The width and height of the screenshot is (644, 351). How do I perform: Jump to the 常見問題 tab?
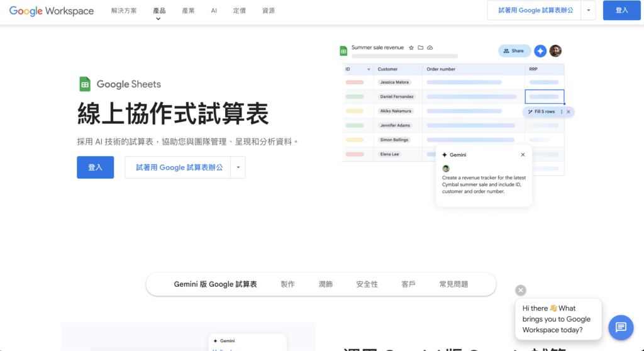click(453, 284)
